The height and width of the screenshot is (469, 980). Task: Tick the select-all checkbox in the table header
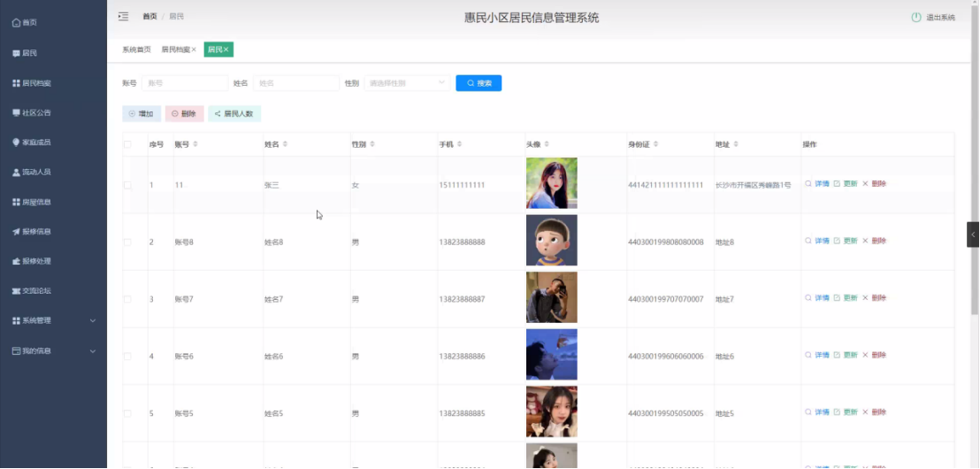127,144
